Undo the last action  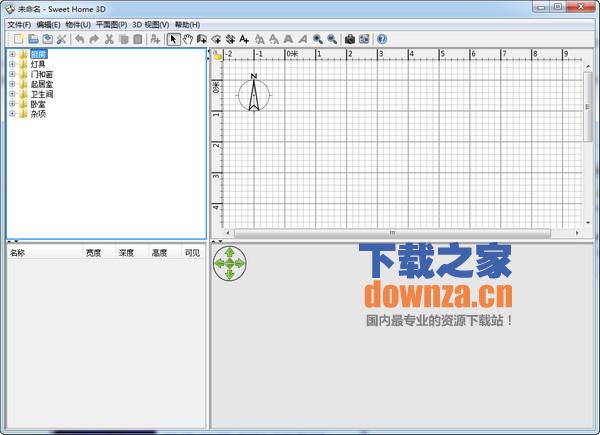point(80,39)
